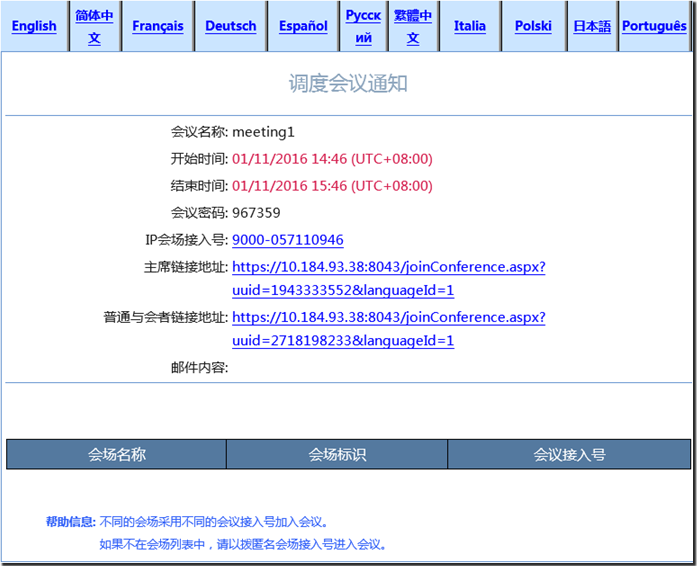
Task: Switch to Русский language
Action: pos(363,26)
